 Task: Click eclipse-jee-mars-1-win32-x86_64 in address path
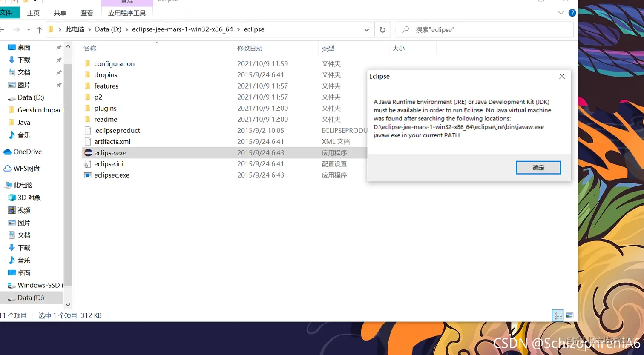pos(183,30)
